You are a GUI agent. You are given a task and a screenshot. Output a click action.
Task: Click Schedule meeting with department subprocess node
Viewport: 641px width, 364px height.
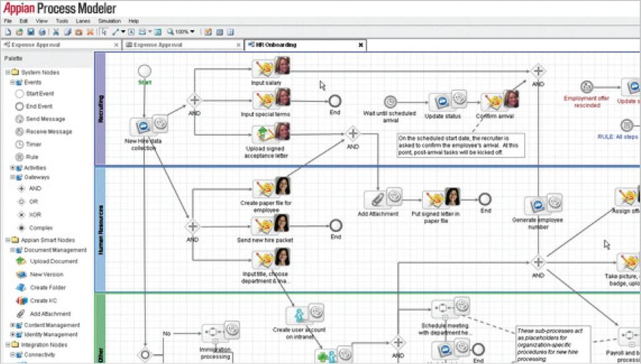coord(451,308)
